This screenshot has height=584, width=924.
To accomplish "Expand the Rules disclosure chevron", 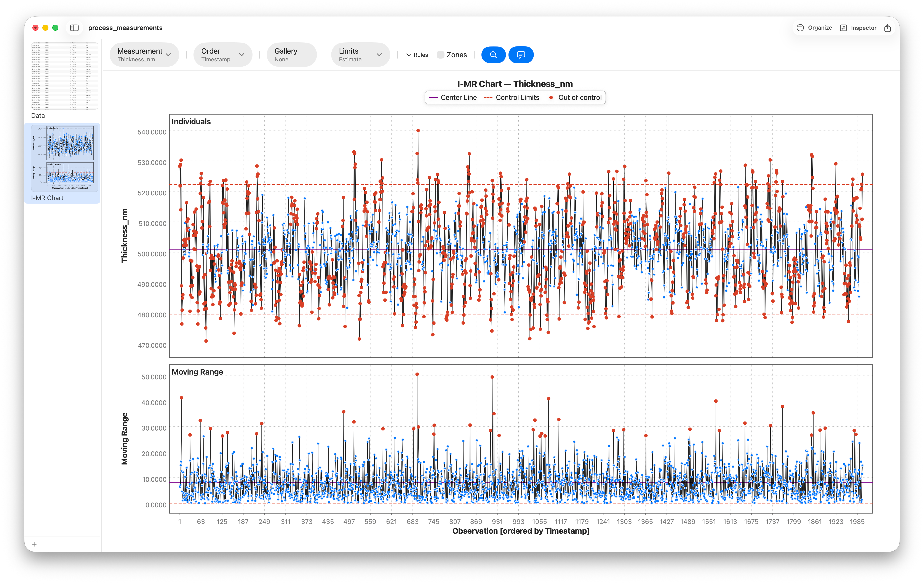I will click(409, 55).
